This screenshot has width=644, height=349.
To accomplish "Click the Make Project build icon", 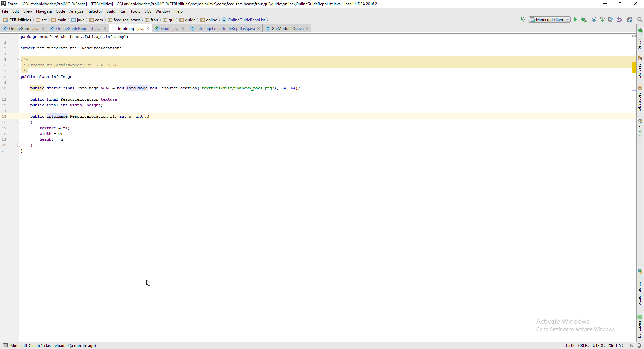I will pyautogui.click(x=523, y=20).
